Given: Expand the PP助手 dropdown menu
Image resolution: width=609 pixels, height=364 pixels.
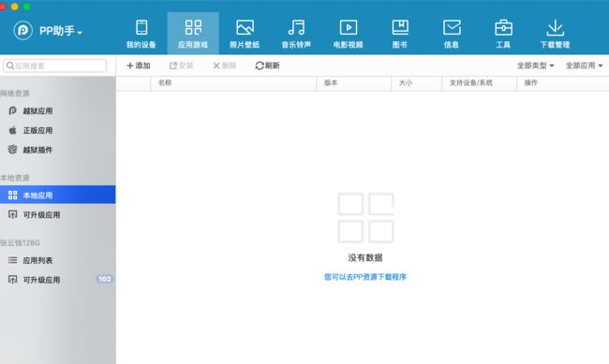Looking at the screenshot, I should [80, 33].
